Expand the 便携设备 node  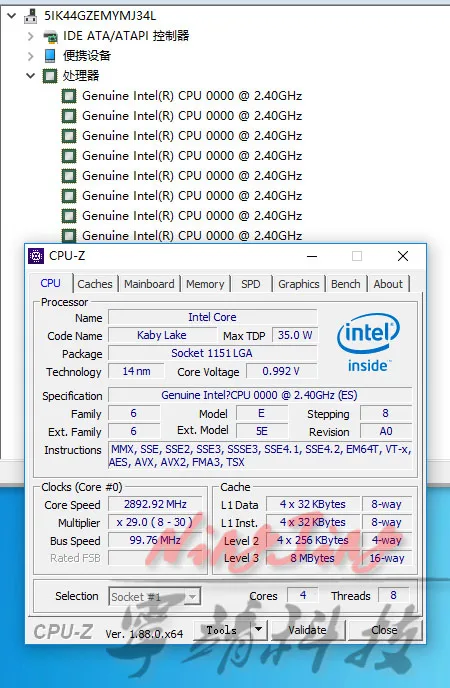[x=30, y=56]
